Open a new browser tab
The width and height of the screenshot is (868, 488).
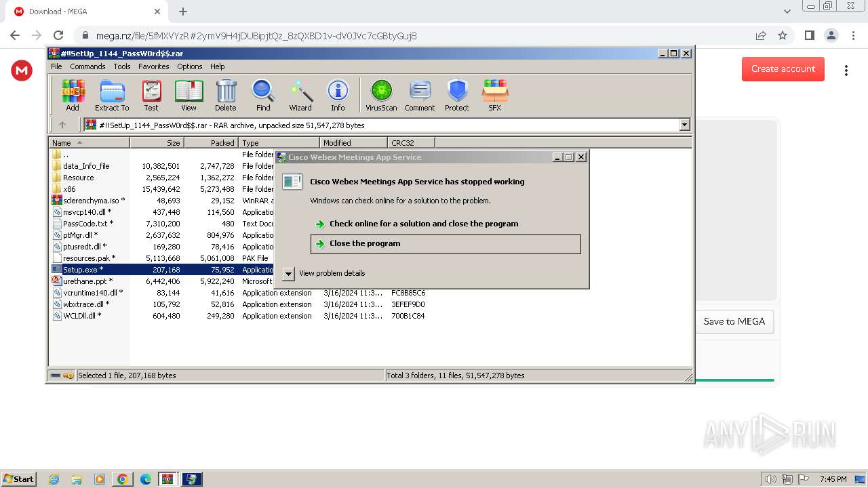[183, 12]
